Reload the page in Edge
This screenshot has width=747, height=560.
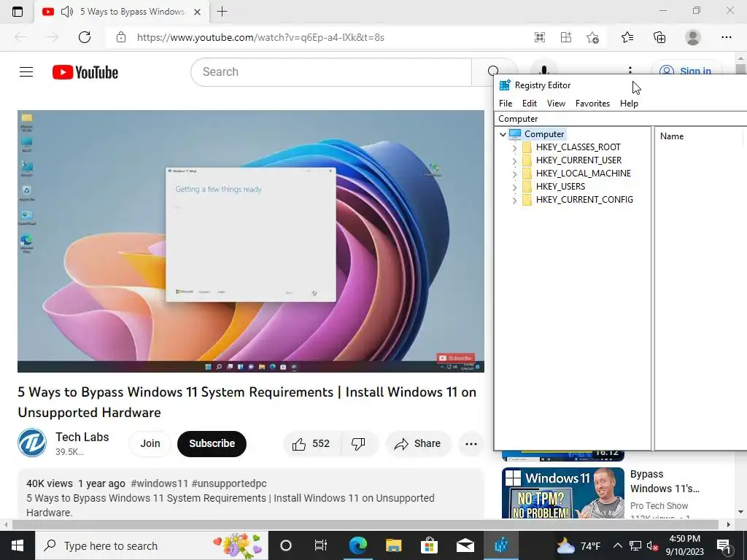coord(85,37)
